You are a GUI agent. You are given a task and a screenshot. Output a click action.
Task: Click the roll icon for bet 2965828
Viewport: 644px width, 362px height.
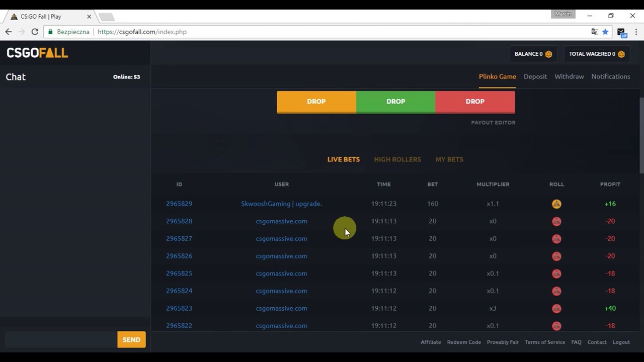pos(556,221)
